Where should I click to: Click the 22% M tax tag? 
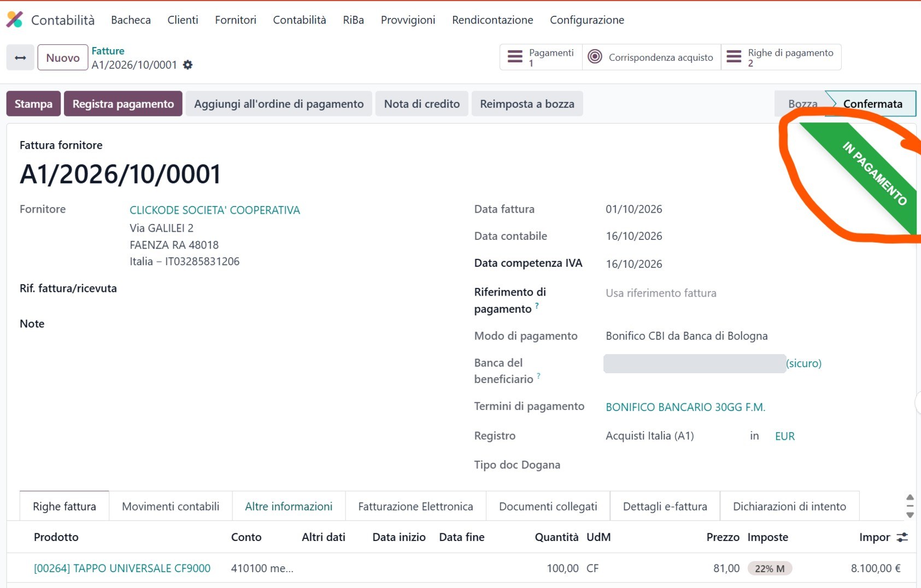[x=770, y=568]
